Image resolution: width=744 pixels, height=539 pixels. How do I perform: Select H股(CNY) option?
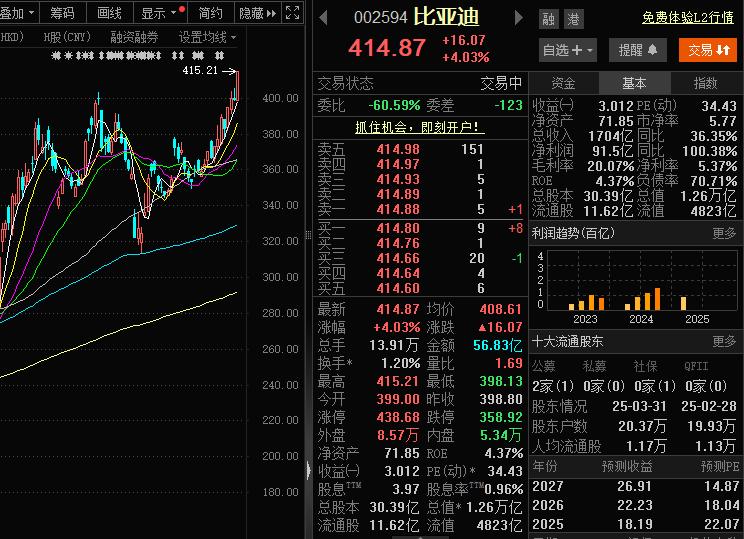coord(67,37)
